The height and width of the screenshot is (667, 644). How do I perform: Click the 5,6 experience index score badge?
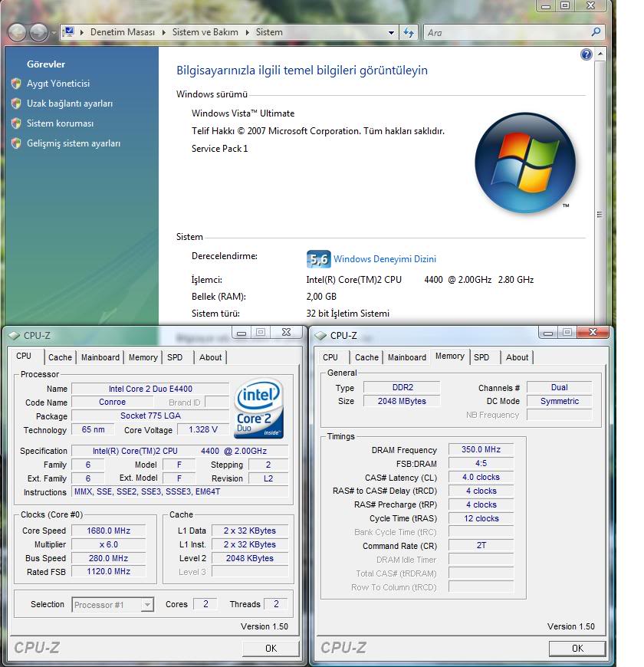318,259
